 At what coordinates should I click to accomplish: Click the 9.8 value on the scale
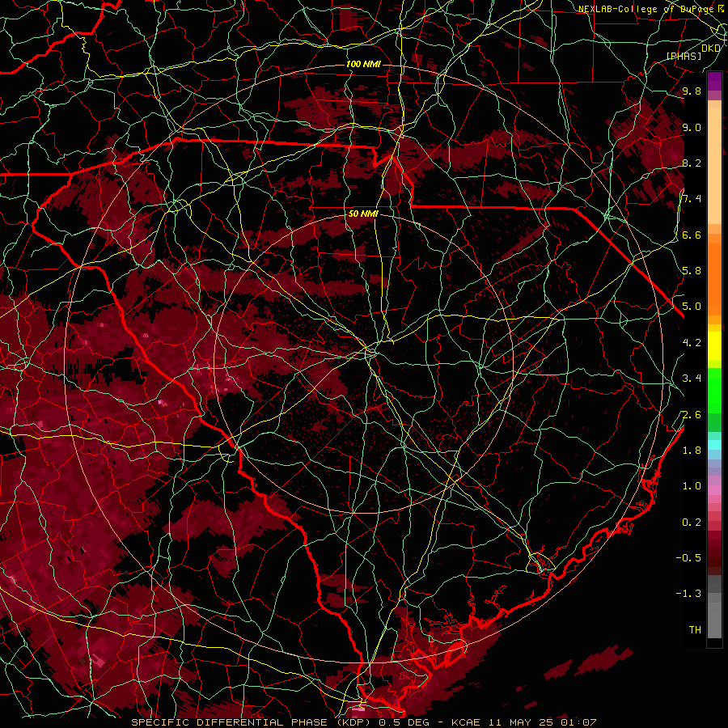point(692,91)
